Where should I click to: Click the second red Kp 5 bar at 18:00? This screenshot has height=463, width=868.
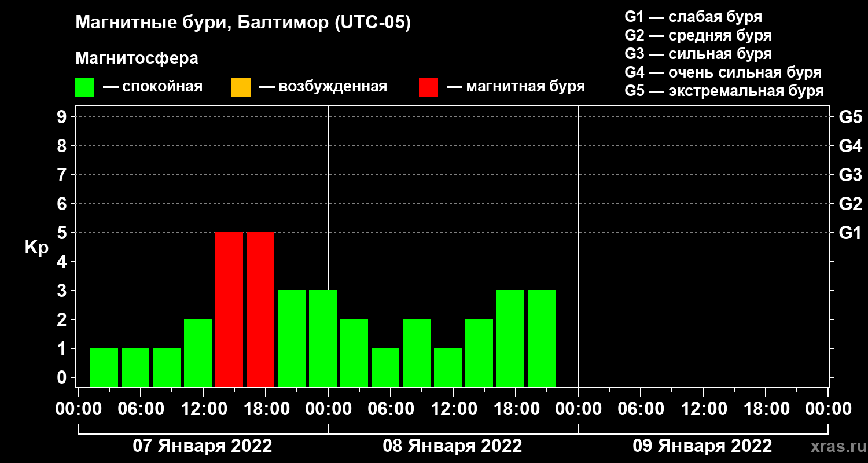point(260,309)
